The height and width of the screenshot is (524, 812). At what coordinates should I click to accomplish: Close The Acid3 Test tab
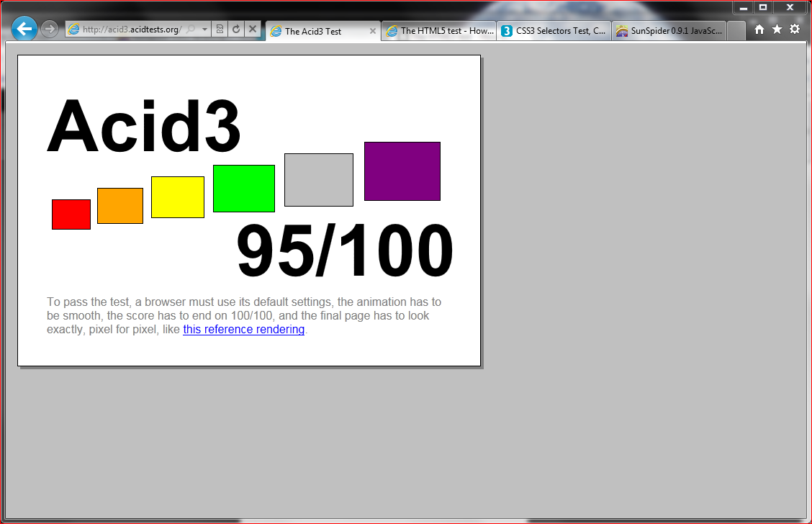372,32
